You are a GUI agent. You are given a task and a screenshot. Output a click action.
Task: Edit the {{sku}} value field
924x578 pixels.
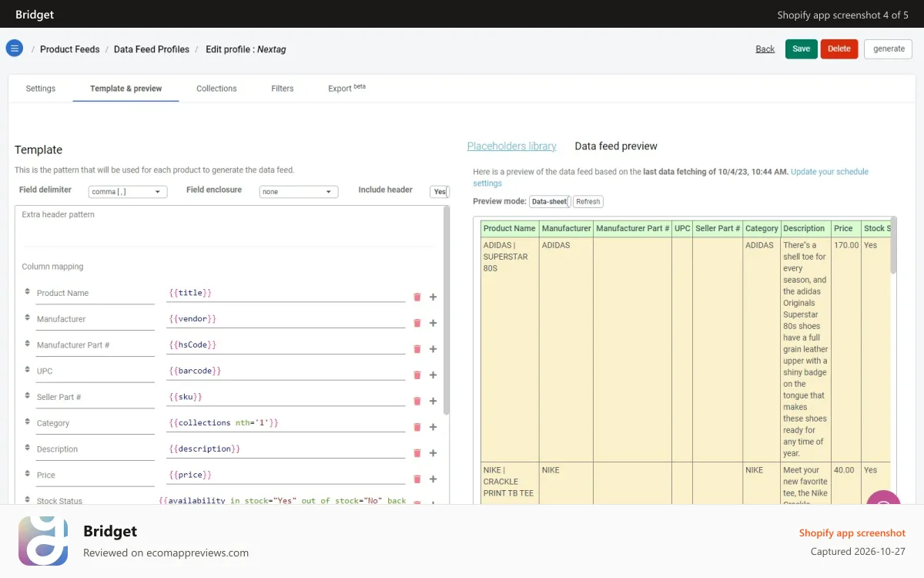tap(286, 397)
